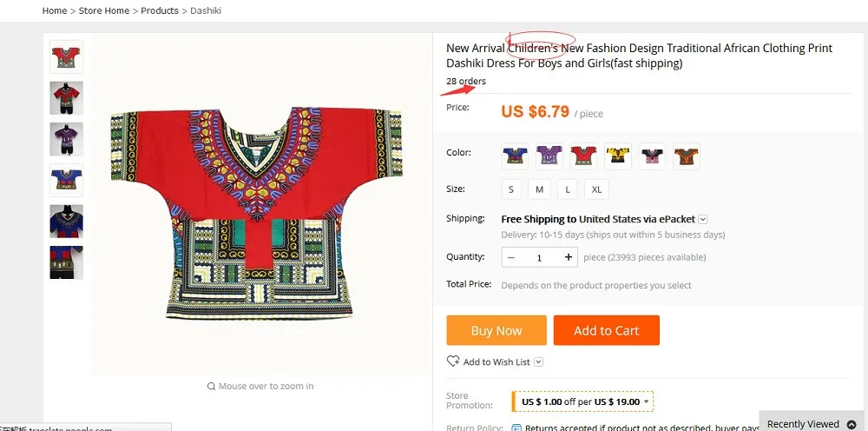Image resolution: width=868 pixels, height=431 pixels.
Task: Go to Store Home breadcrumb
Action: [105, 10]
